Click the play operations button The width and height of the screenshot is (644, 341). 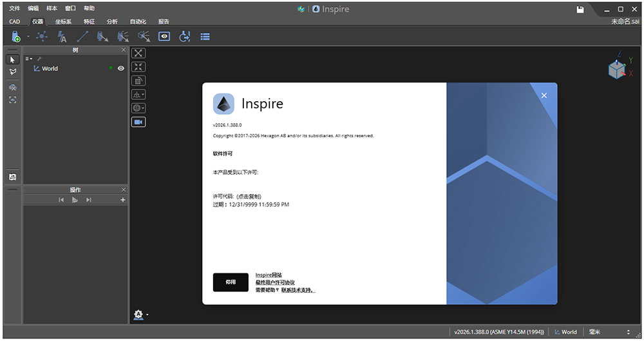(x=75, y=200)
